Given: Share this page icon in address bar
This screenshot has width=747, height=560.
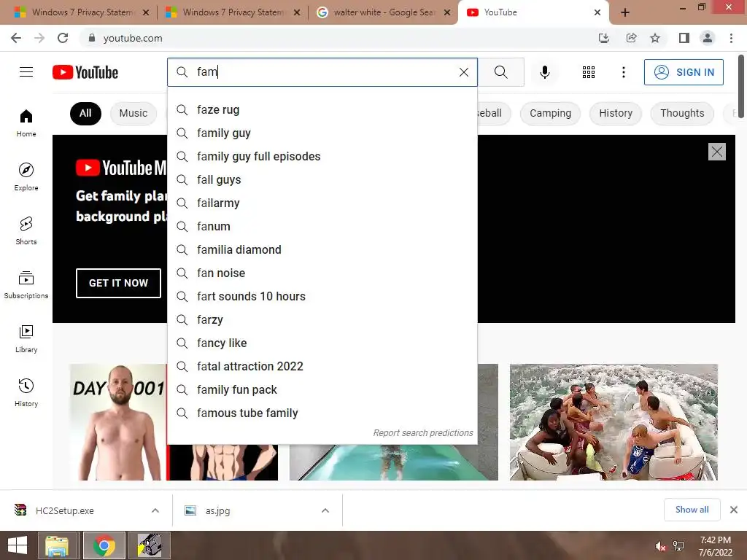Looking at the screenshot, I should click(x=631, y=38).
